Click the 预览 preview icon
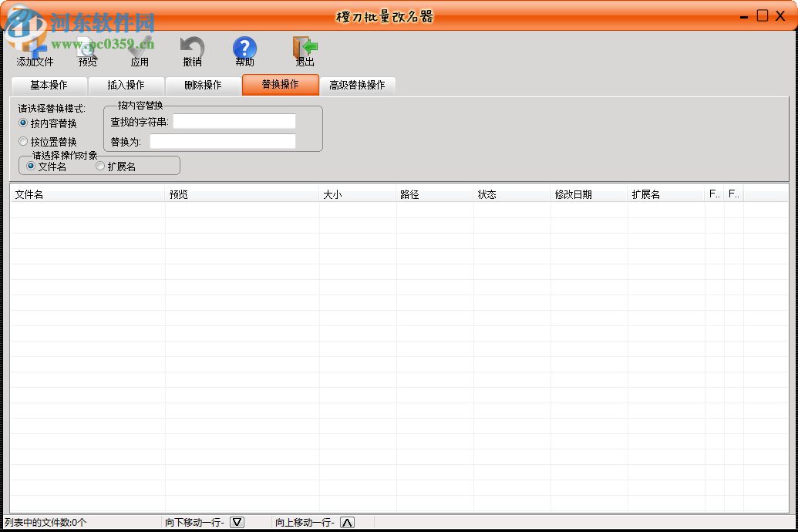The width and height of the screenshot is (798, 532). (87, 48)
